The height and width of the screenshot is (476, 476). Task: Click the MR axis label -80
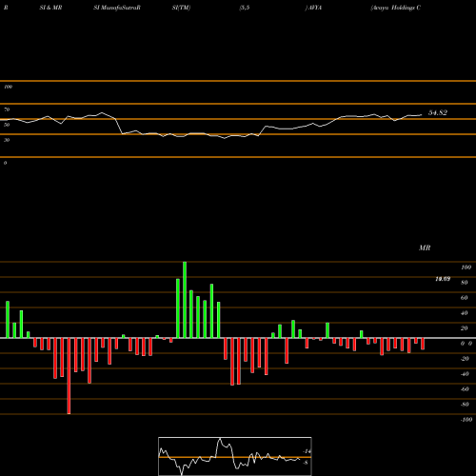click(465, 405)
